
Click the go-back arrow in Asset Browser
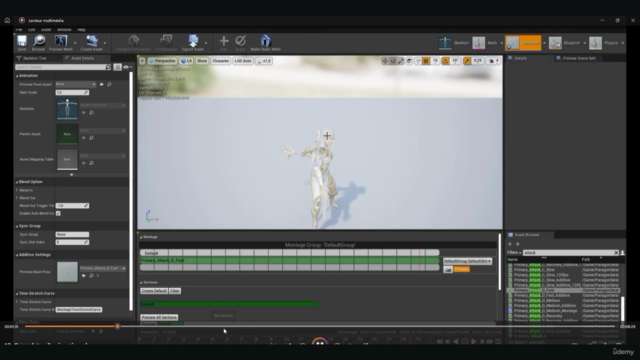510,244
